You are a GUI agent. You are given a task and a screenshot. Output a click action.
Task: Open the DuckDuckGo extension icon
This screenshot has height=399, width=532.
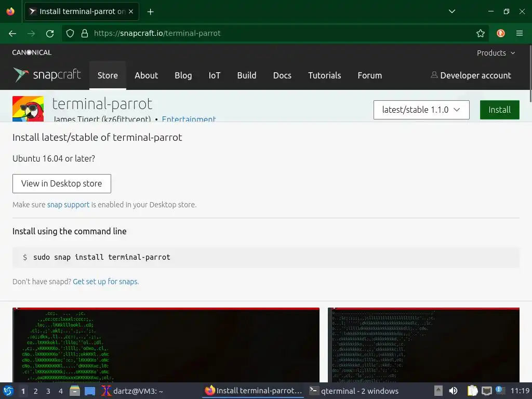501,33
